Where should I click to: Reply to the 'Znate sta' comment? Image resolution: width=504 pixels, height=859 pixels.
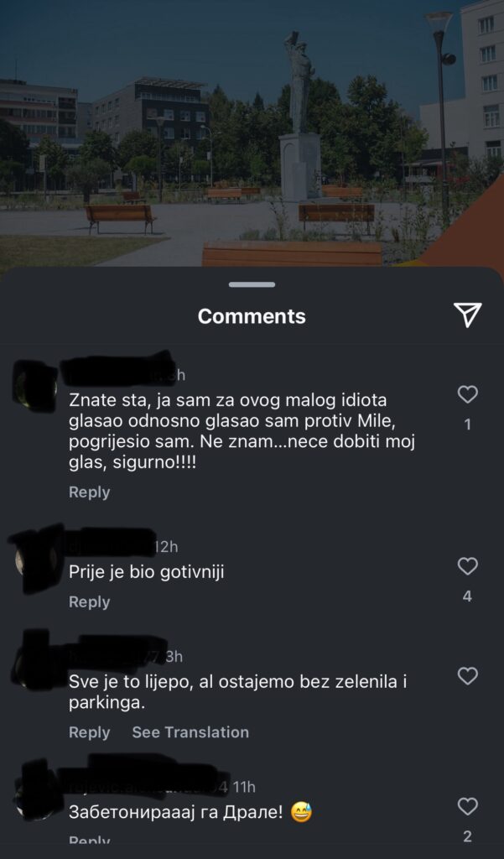point(89,492)
